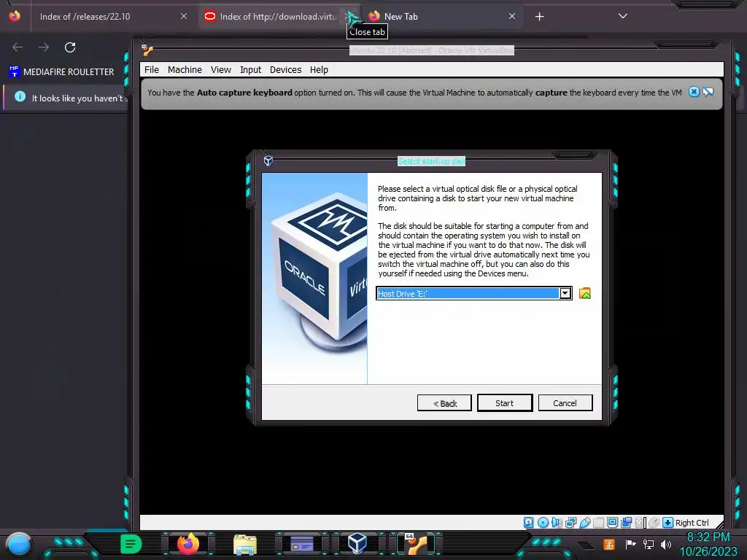747x560 pixels.
Task: Open a new tab with the plus button
Action: click(x=539, y=17)
